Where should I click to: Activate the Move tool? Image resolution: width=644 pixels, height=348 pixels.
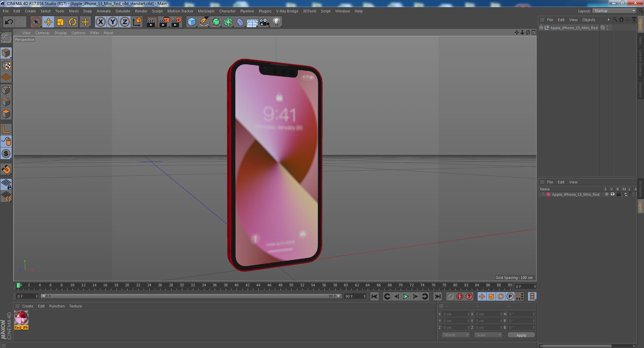[x=48, y=22]
